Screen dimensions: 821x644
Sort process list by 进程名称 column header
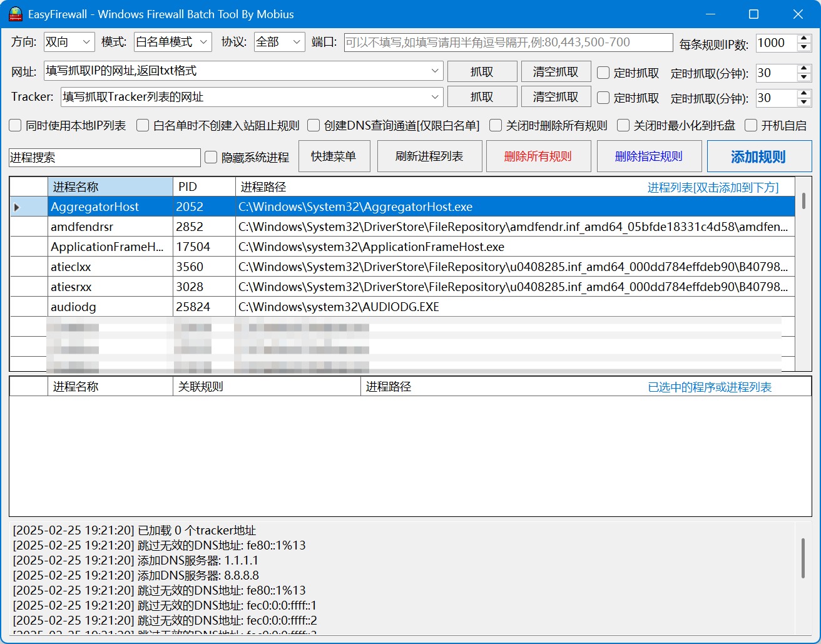click(111, 187)
